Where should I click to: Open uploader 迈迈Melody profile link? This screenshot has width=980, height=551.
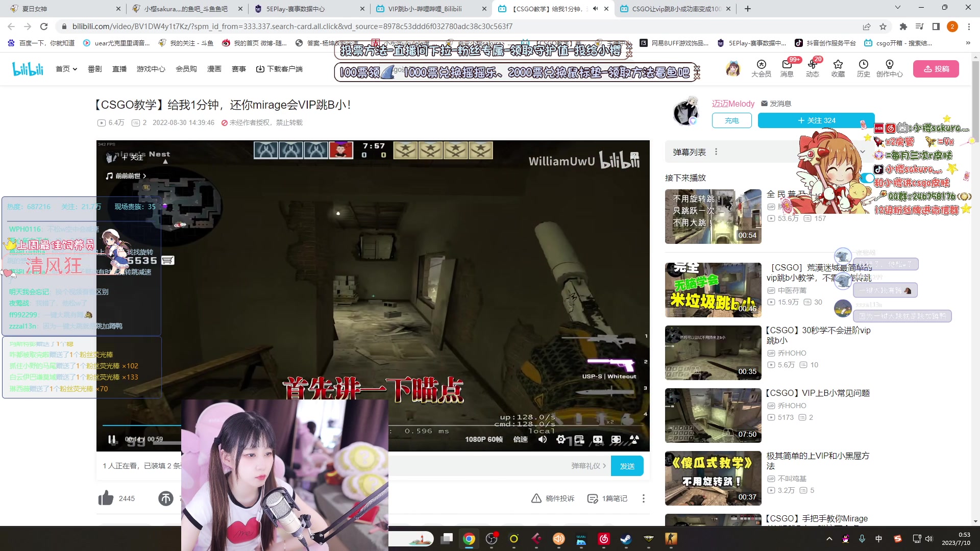[x=733, y=104]
